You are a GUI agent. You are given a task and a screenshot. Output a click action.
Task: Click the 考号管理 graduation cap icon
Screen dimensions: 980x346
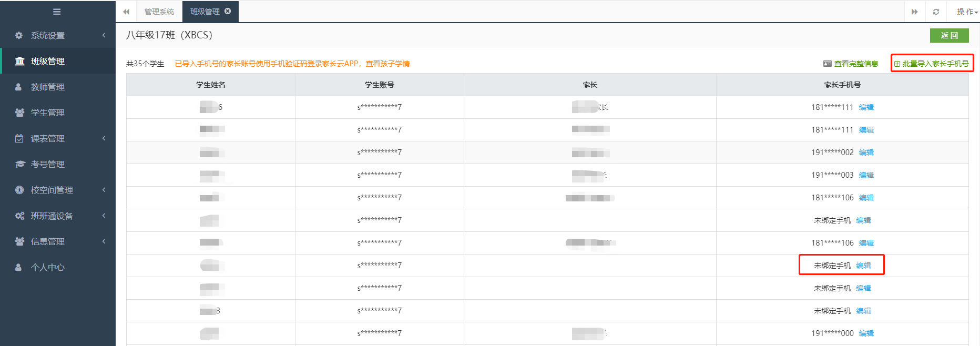19,164
